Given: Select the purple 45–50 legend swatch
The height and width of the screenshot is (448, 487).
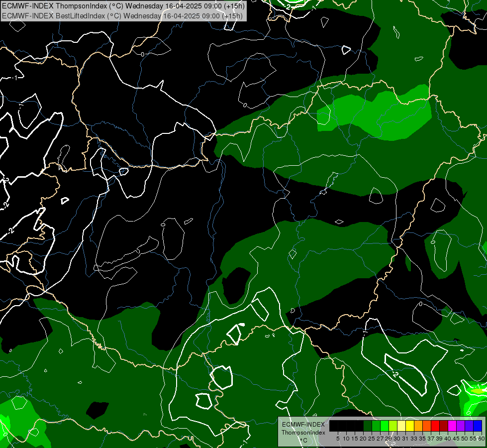Looking at the screenshot, I should click(x=461, y=426).
